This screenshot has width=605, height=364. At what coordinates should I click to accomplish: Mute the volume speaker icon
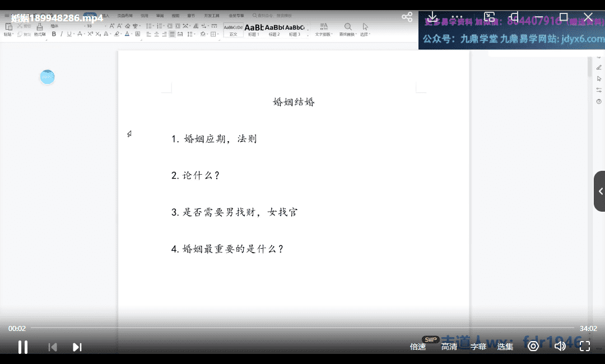pos(560,346)
